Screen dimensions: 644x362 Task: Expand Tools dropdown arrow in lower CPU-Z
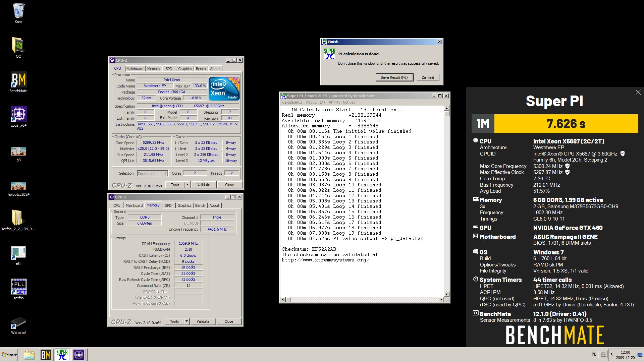tap(187, 322)
